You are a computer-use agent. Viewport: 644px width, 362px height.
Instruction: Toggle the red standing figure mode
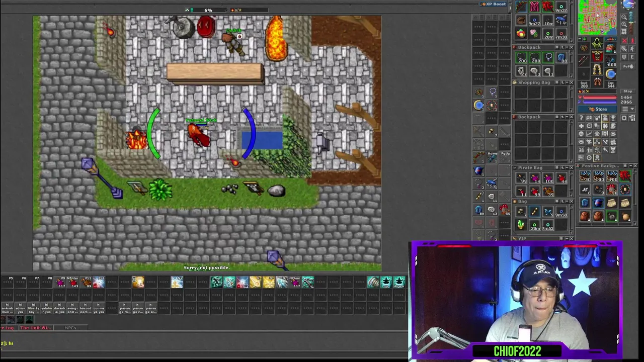632,41
